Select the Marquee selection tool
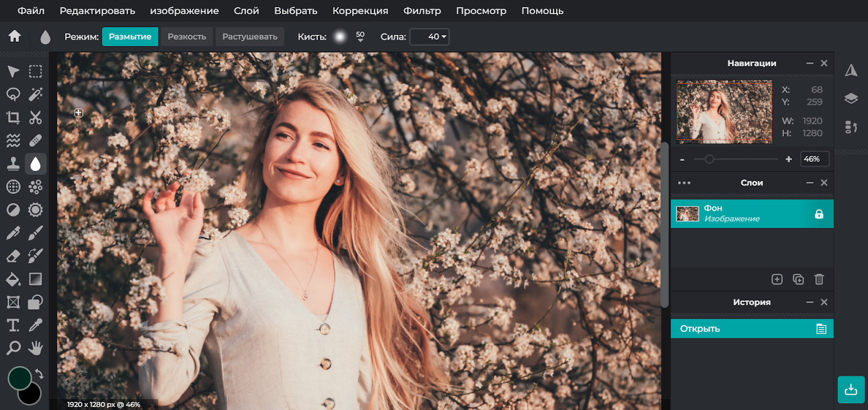 pos(35,72)
